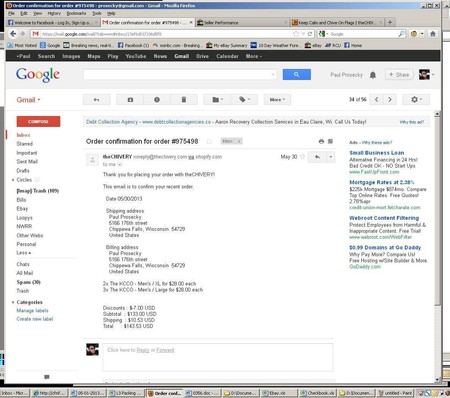This screenshot has width=450, height=398.
Task: Print the order confirmation using printer icon
Action: pos(321,141)
